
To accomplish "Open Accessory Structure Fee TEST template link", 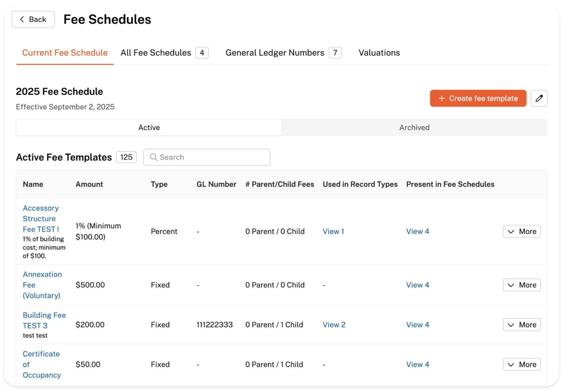I will [41, 219].
